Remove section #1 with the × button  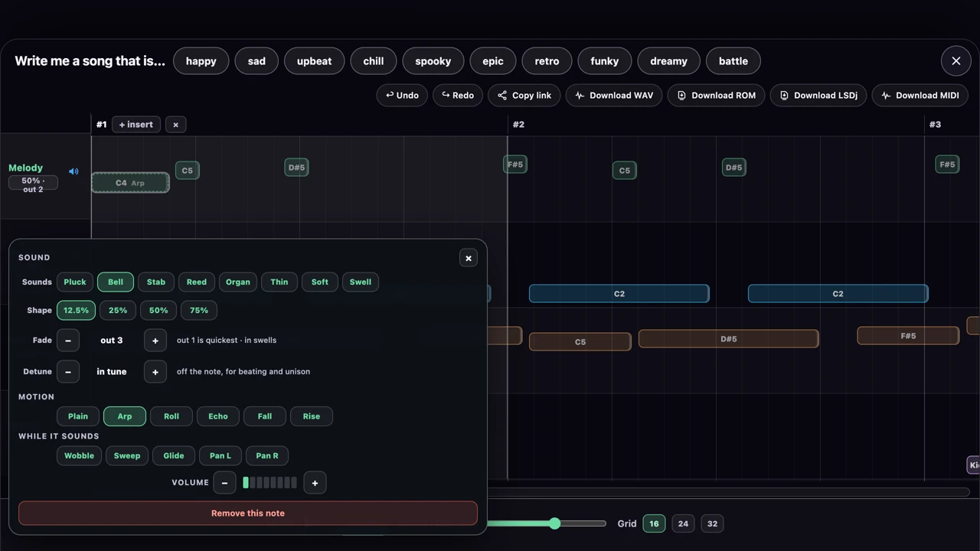[x=175, y=125]
